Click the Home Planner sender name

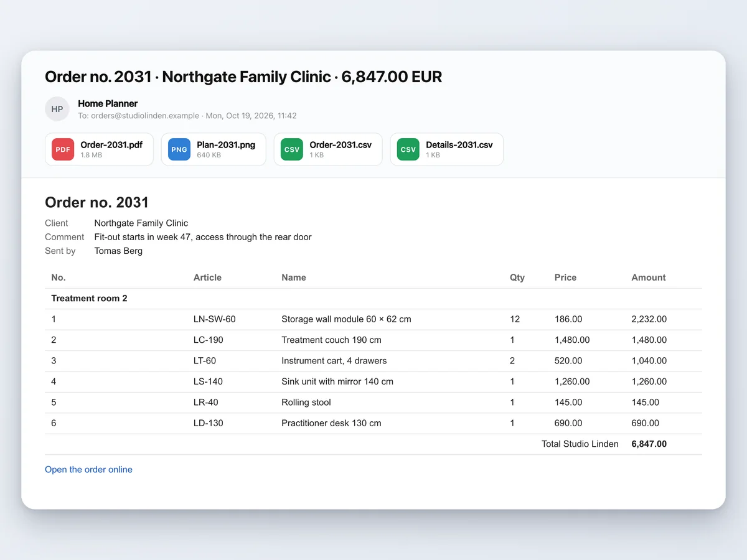[108, 103]
